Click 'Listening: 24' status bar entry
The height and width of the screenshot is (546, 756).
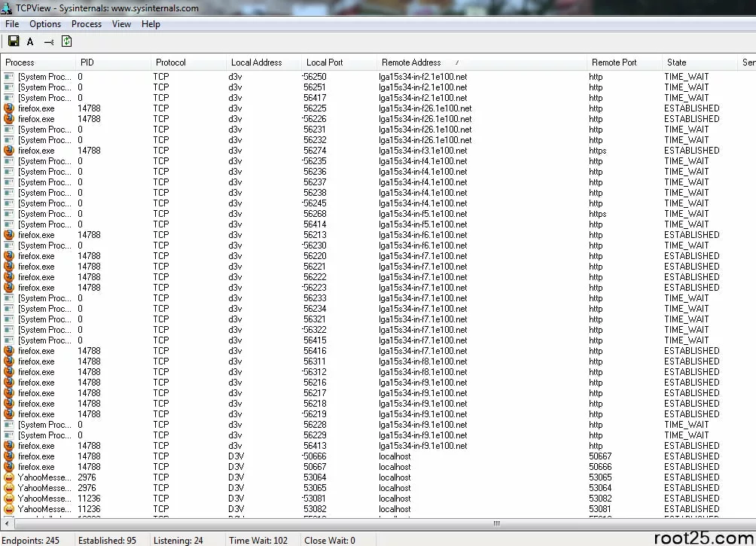178,540
